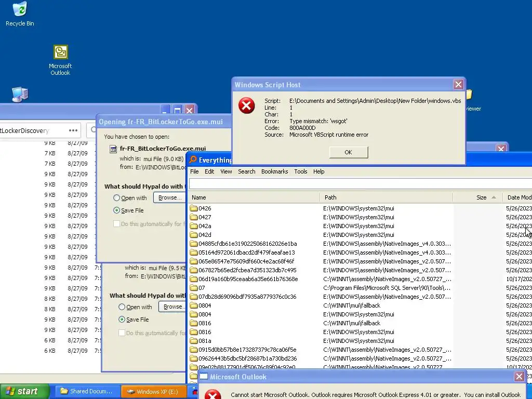Viewport: 532px width, 399px height.
Task: Open the File menu in Everything
Action: click(194, 171)
